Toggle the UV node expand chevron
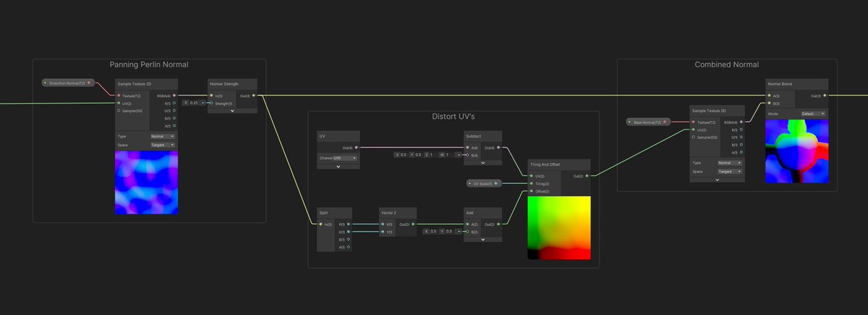The height and width of the screenshot is (315, 868). [338, 167]
